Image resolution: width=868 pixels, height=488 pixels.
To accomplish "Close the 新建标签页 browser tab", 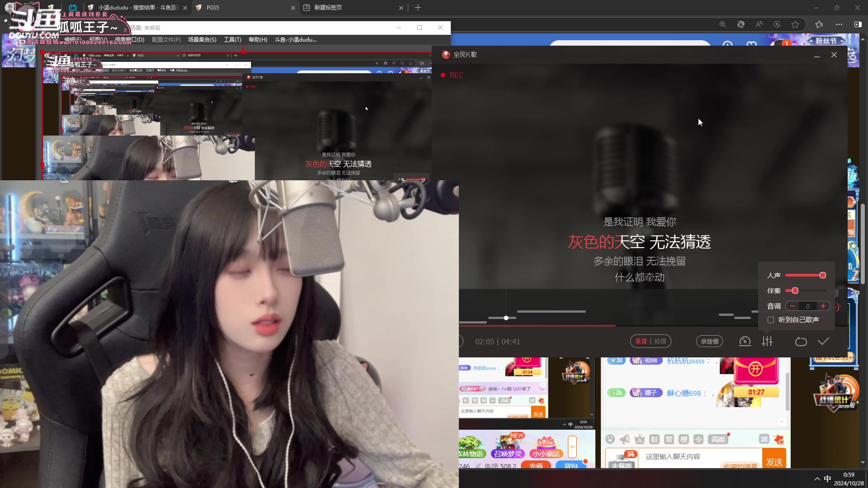I will pyautogui.click(x=401, y=8).
